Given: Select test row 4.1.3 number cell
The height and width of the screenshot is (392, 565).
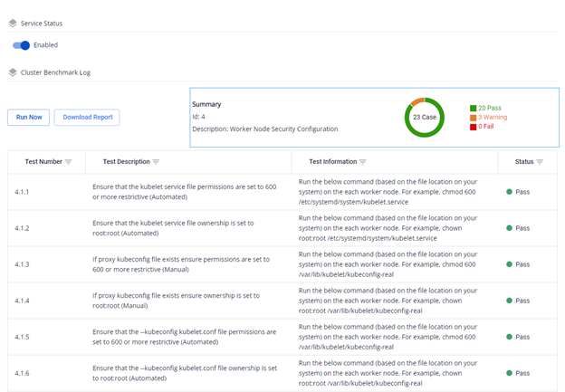Looking at the screenshot, I should pos(23,264).
